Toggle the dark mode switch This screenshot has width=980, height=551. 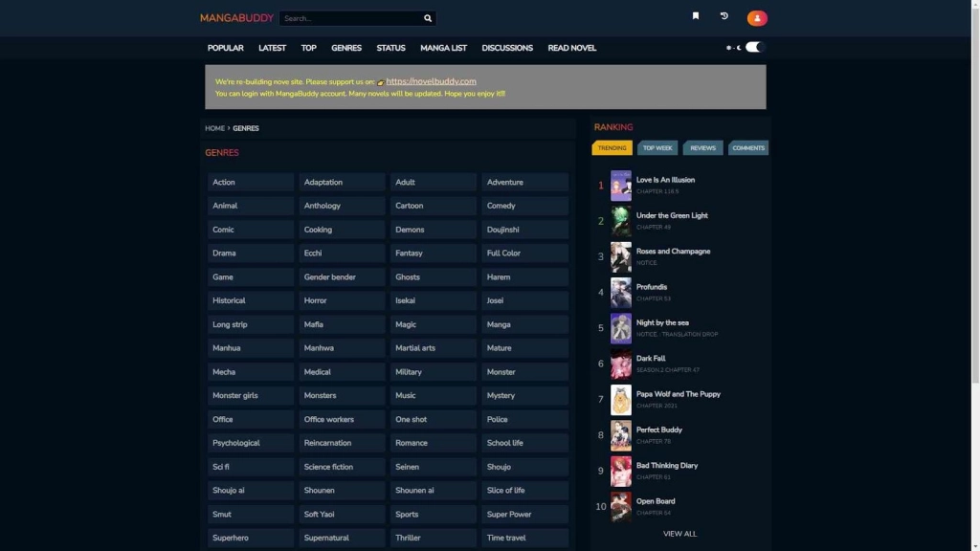click(754, 47)
